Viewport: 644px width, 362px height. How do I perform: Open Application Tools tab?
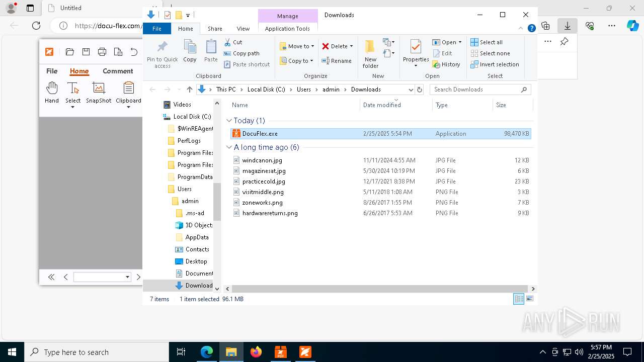pos(287,29)
